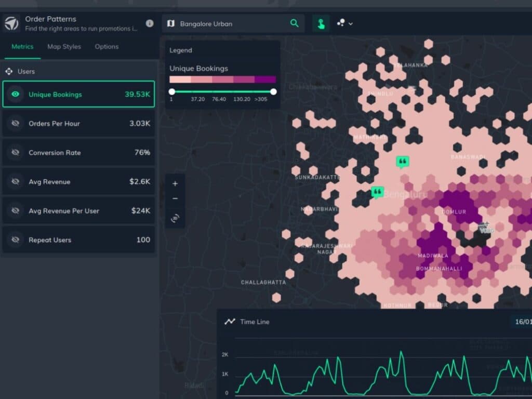Image resolution: width=532 pixels, height=399 pixels.
Task: Click the right handle of legend range slider
Action: pos(273,92)
